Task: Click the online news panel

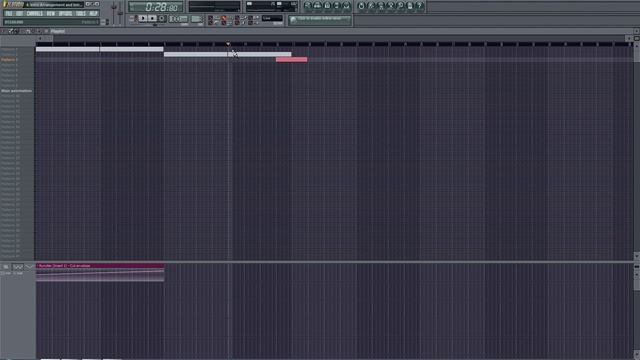Action: (x=320, y=19)
